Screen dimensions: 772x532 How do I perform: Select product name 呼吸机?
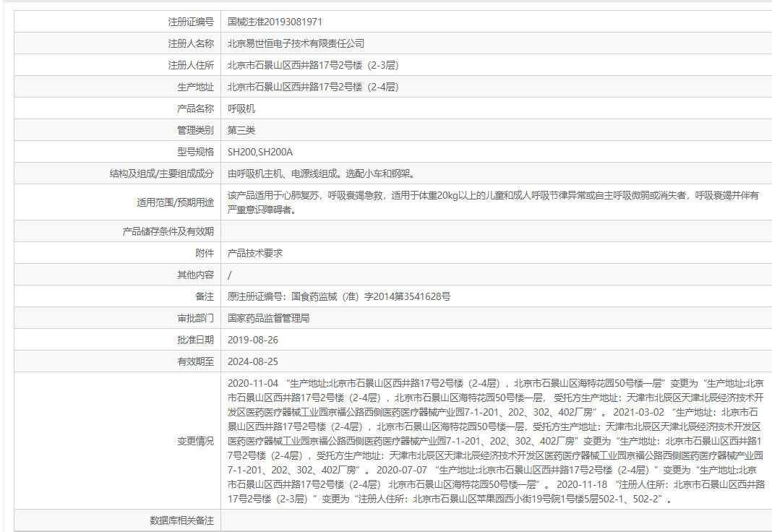[x=241, y=108]
